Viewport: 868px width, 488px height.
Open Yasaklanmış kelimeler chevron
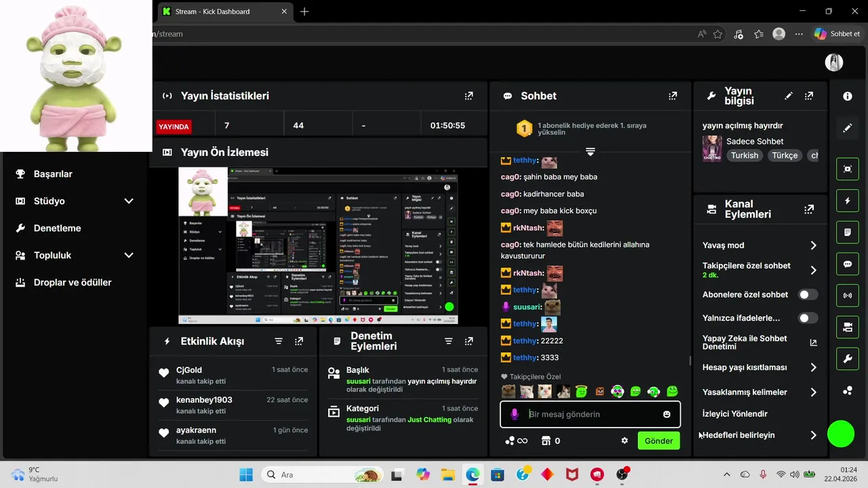813,392
